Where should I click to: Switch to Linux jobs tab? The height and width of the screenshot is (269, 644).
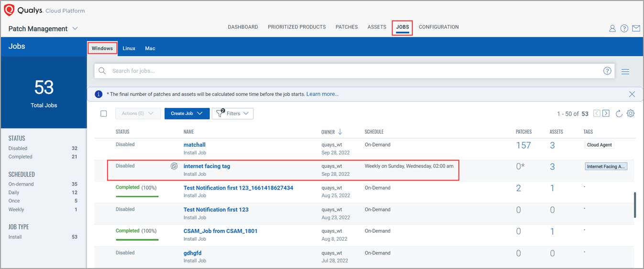(x=129, y=48)
